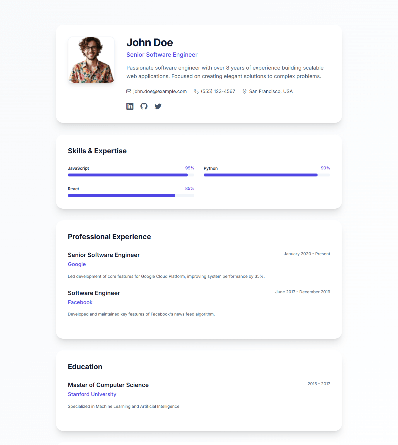Click John Doe's profile photo

pos(91,60)
